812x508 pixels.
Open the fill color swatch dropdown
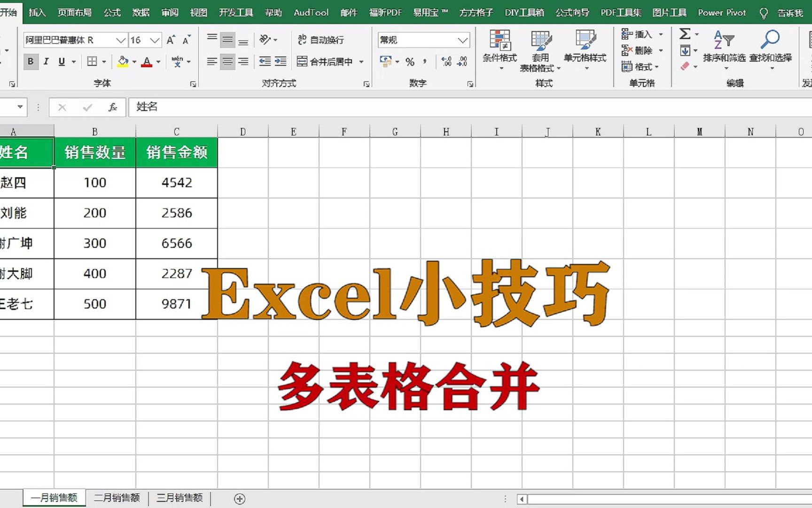click(133, 61)
